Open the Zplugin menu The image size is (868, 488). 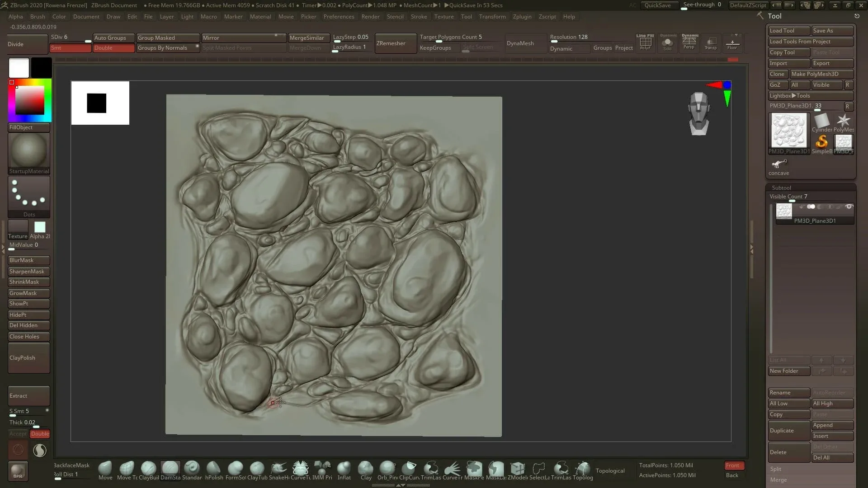pos(522,17)
